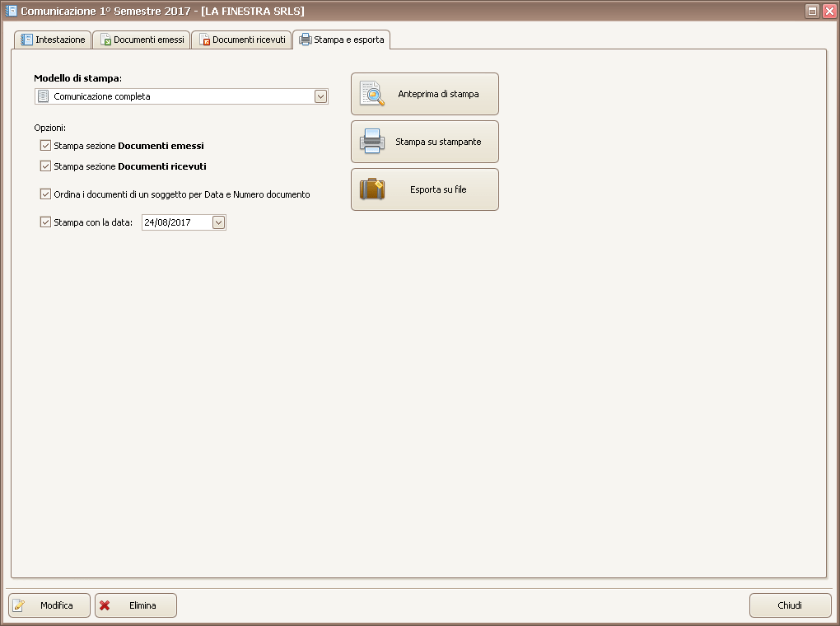
Task: Maximize the Comunicazione window
Action: click(812, 12)
